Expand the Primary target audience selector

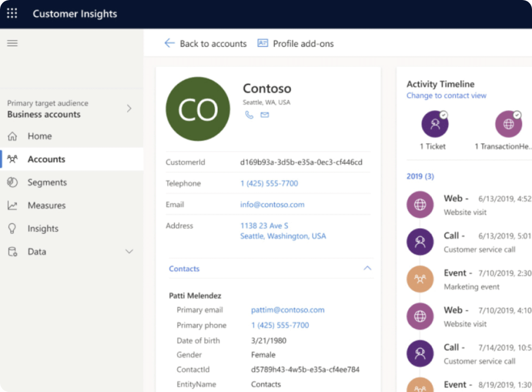(x=129, y=109)
